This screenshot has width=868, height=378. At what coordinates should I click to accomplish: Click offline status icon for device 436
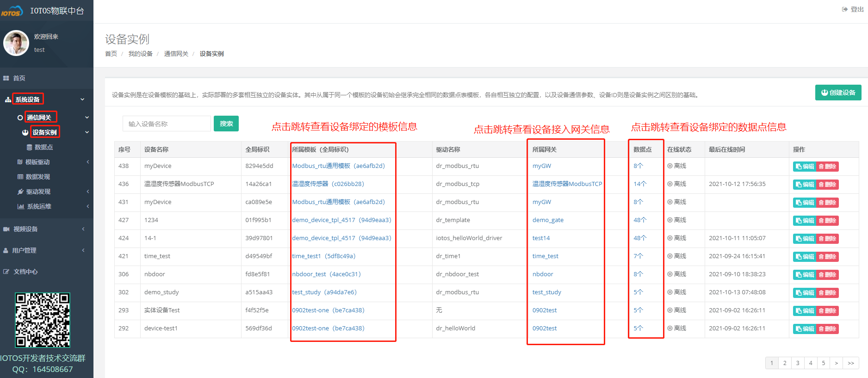(x=670, y=184)
